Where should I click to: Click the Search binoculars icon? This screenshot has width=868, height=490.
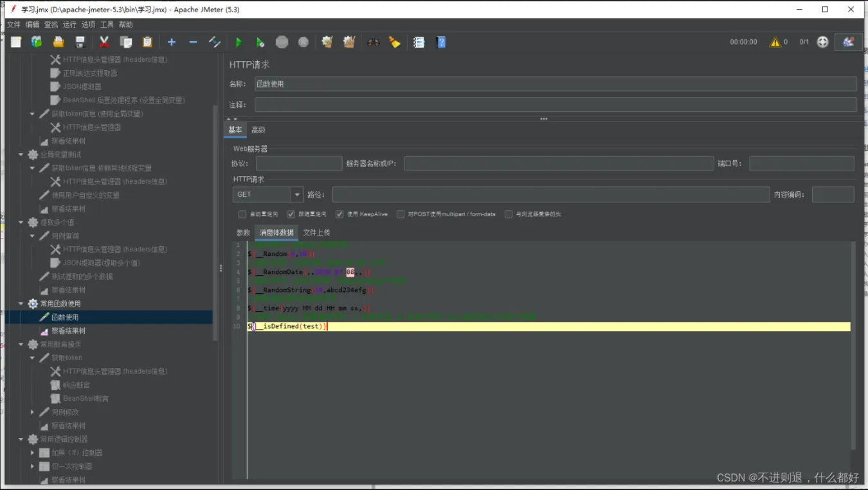click(x=373, y=42)
